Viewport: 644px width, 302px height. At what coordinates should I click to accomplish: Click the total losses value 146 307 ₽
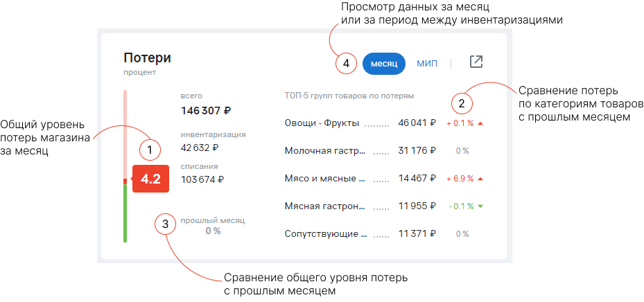tap(206, 110)
